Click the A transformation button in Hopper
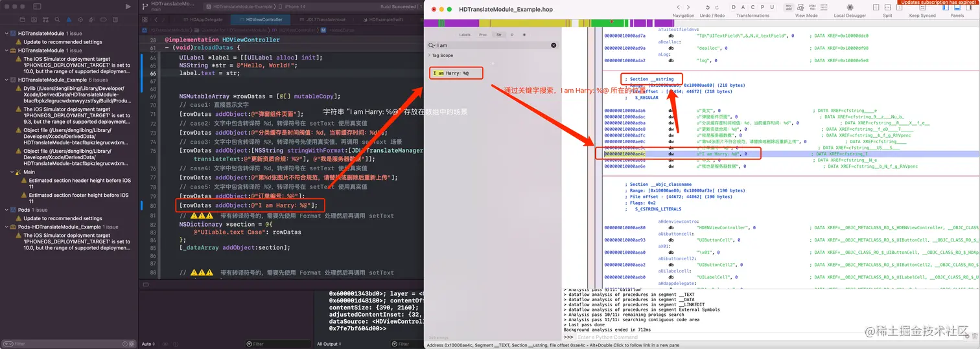Viewport: 980px width, 349px height. tap(743, 7)
